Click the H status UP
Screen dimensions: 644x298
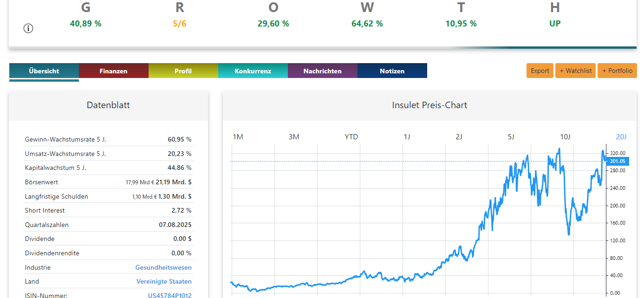click(x=555, y=23)
